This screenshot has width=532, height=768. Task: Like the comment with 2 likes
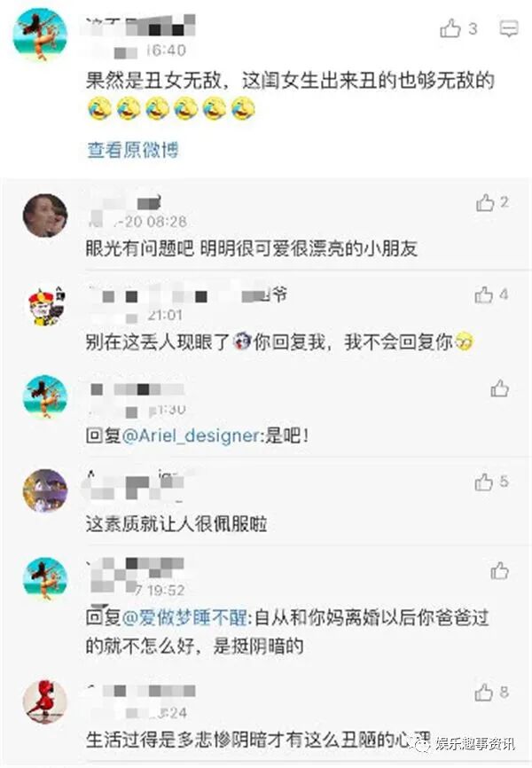pos(485,202)
